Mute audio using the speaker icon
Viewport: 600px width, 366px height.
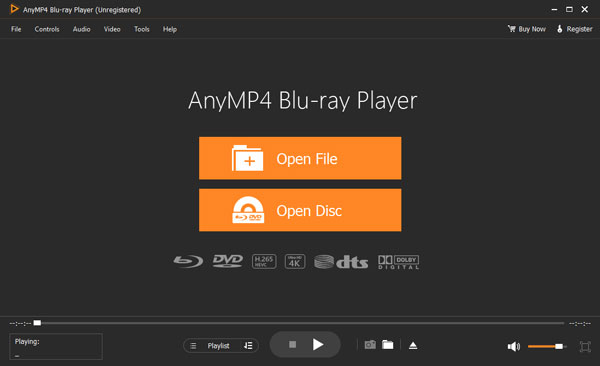[514, 346]
